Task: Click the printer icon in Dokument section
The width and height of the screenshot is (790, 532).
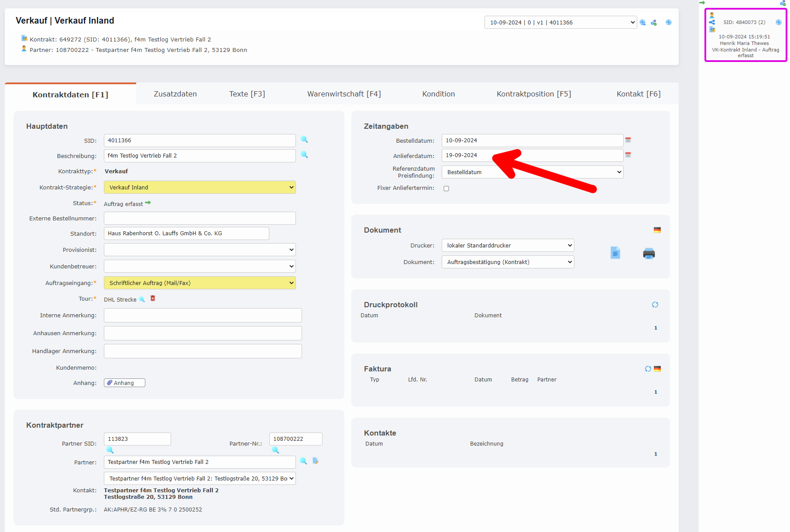Action: 649,254
